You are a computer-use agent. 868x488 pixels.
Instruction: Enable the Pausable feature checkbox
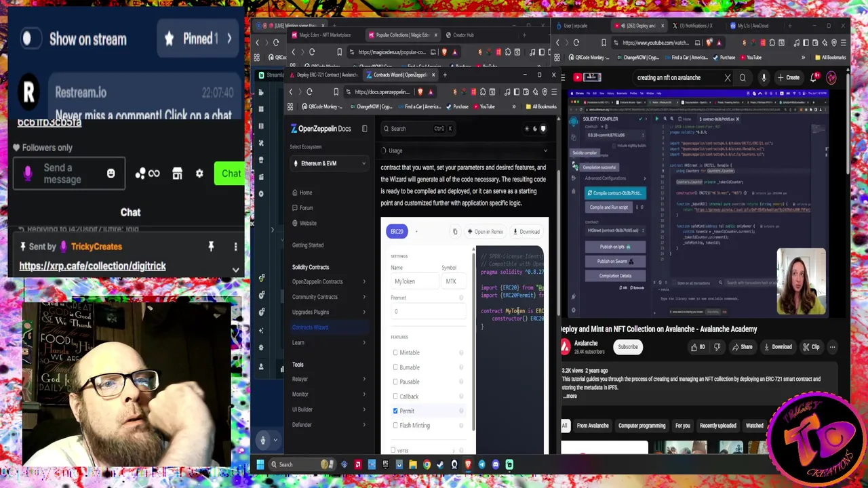tap(395, 382)
